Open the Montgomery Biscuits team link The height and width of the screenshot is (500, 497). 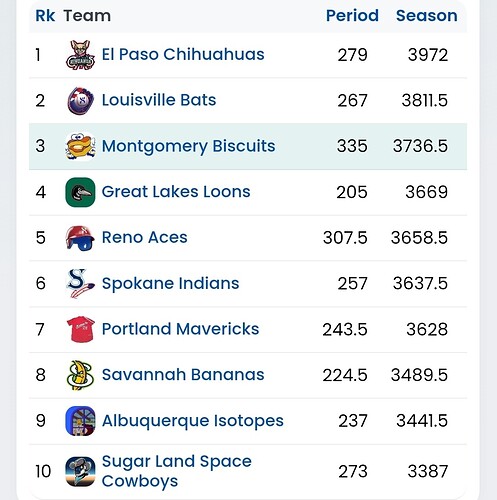[x=188, y=146]
